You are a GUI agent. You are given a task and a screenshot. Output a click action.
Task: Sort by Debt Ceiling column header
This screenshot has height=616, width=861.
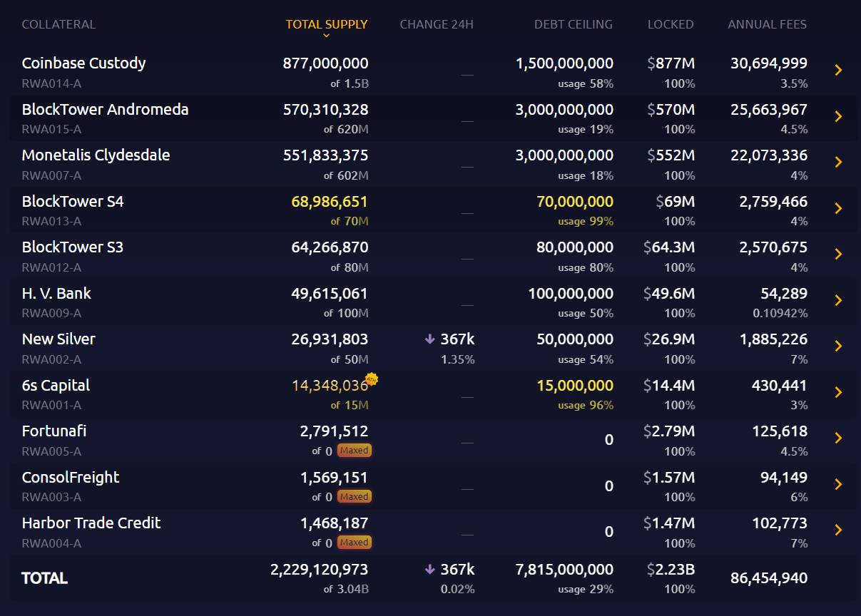pyautogui.click(x=574, y=24)
